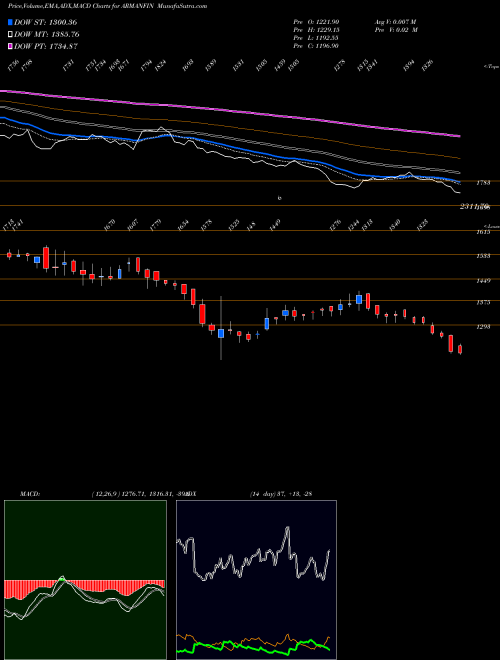Open the dark blue ADX indicator chart panel

point(256,580)
